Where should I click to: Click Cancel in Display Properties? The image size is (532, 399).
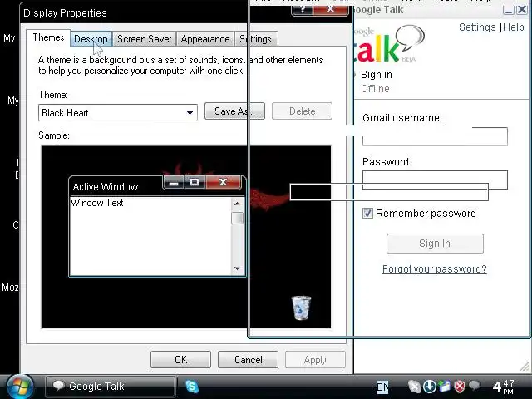[248, 359]
